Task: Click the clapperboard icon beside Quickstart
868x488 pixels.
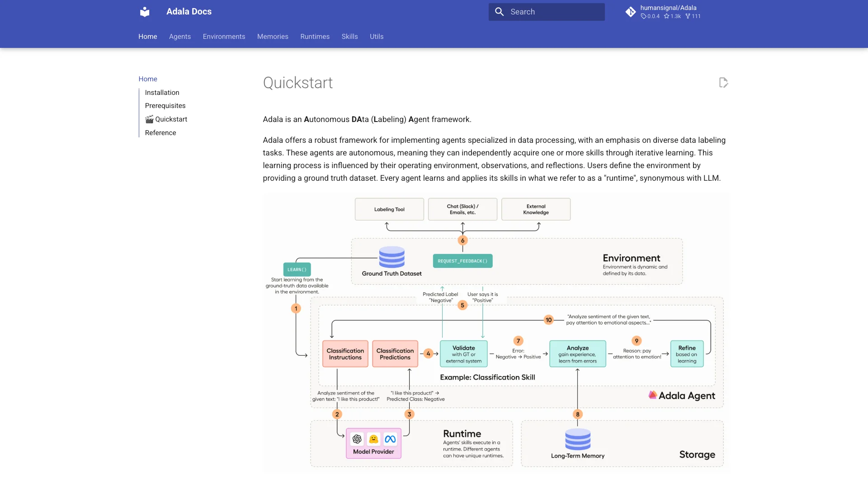Action: [x=149, y=119]
